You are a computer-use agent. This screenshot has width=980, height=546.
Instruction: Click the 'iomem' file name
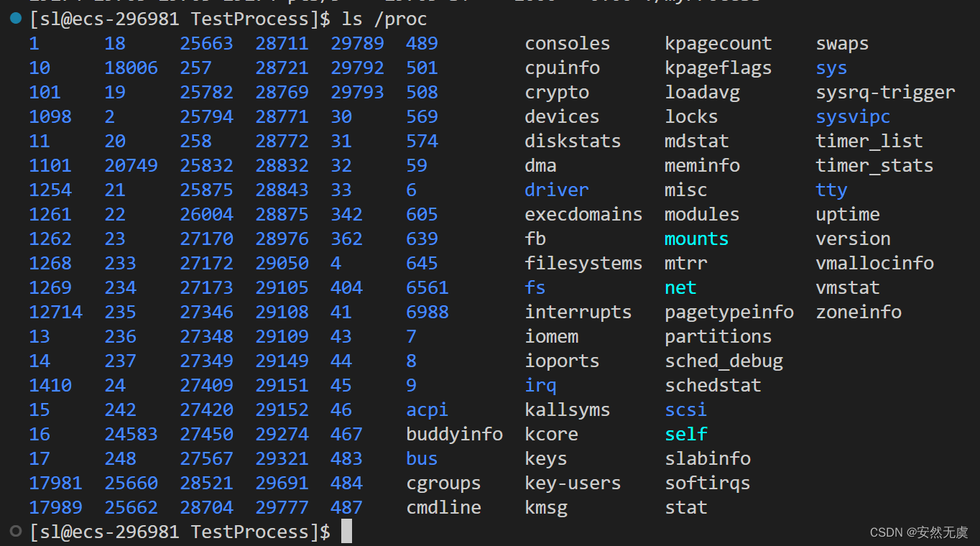[552, 336]
